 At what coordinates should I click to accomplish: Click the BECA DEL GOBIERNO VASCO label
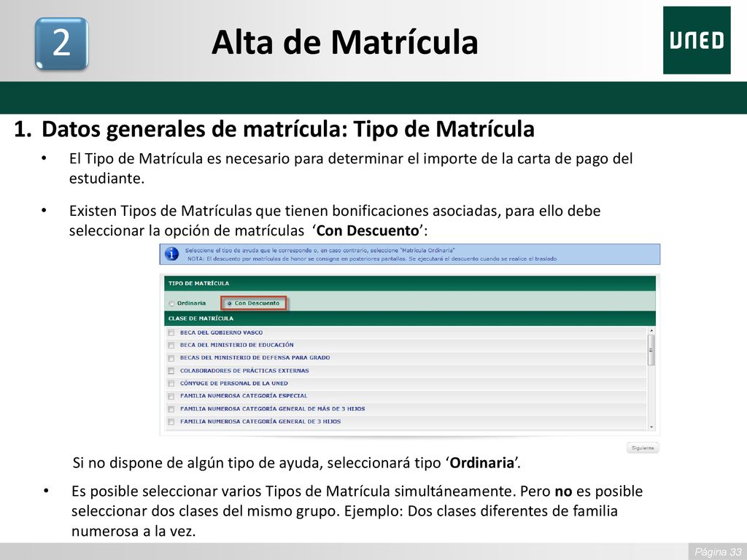pos(221,332)
